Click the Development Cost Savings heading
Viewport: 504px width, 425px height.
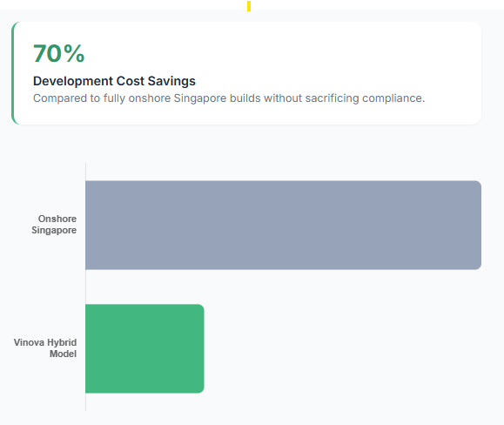(114, 81)
